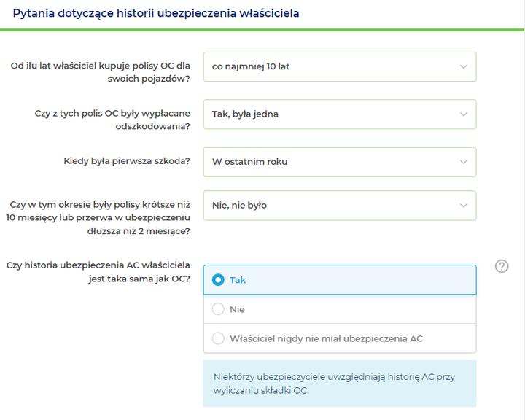The width and height of the screenshot is (525, 420).
Task: Expand the paid OC claims dropdown
Action: (x=339, y=114)
